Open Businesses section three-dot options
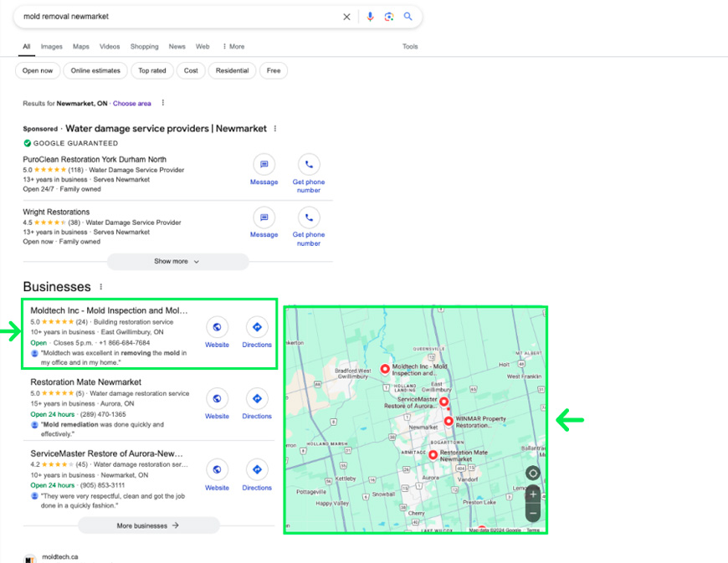Image resolution: width=728 pixels, height=563 pixels. (101, 287)
